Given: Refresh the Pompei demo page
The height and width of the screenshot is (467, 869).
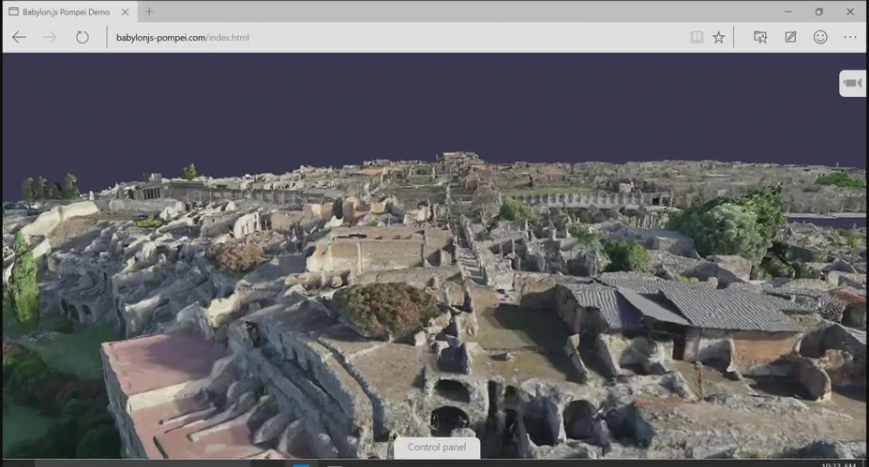Looking at the screenshot, I should click(x=82, y=37).
